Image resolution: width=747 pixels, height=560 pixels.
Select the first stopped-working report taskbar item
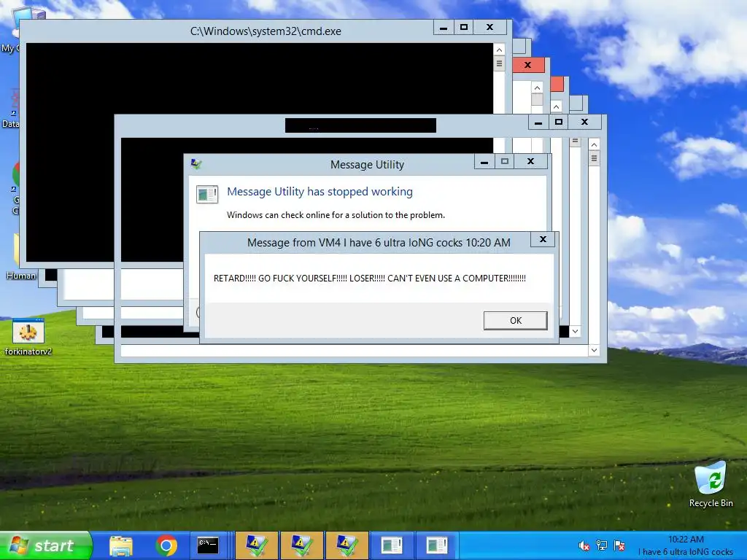(x=392, y=545)
